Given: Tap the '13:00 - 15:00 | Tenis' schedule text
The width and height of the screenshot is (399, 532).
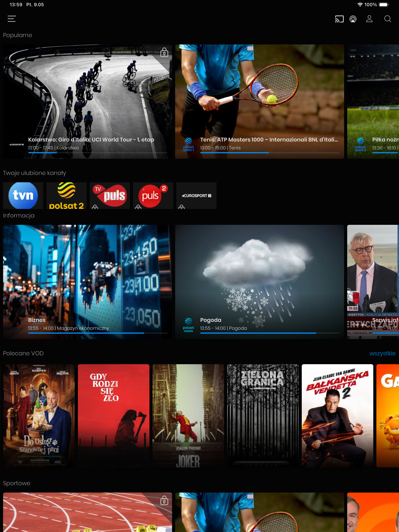Looking at the screenshot, I should [x=220, y=148].
